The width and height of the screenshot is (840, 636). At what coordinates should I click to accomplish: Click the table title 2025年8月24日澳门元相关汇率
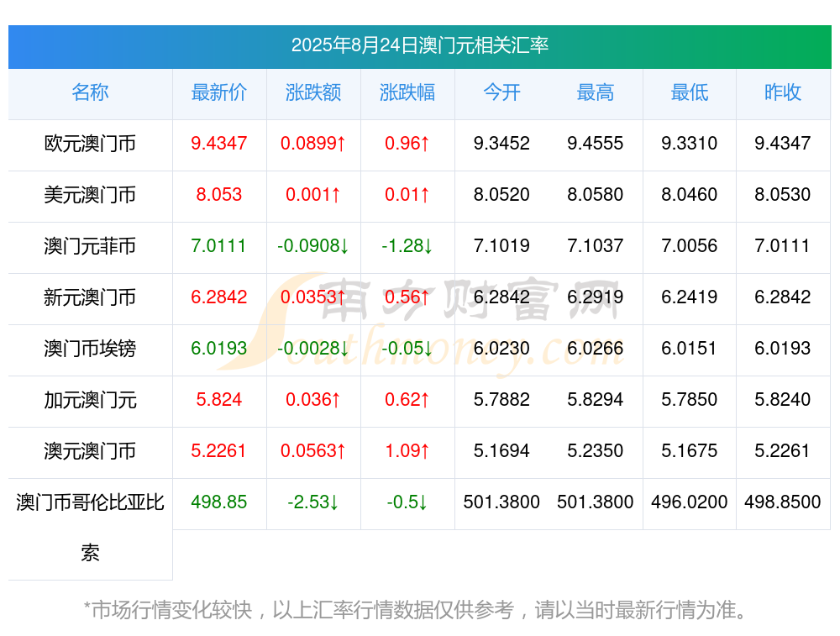[419, 45]
